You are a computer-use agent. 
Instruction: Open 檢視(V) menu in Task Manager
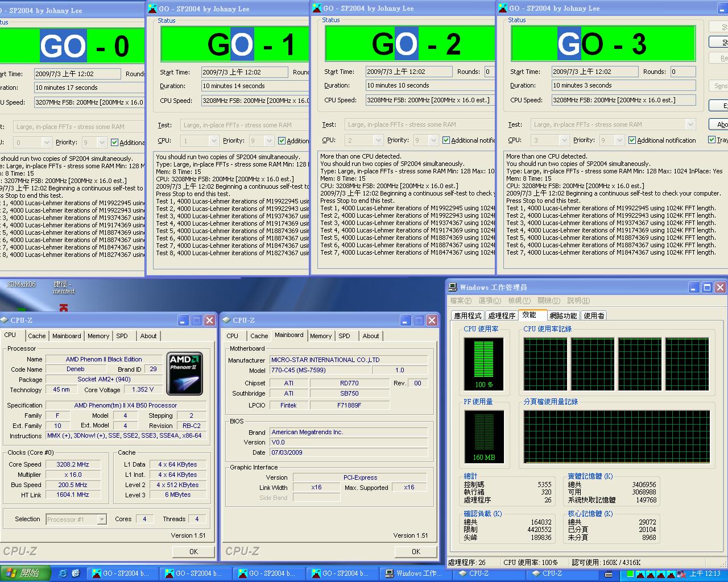click(519, 301)
